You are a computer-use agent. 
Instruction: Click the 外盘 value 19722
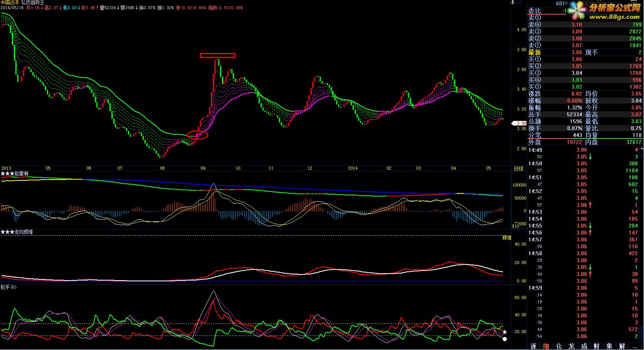(x=574, y=142)
